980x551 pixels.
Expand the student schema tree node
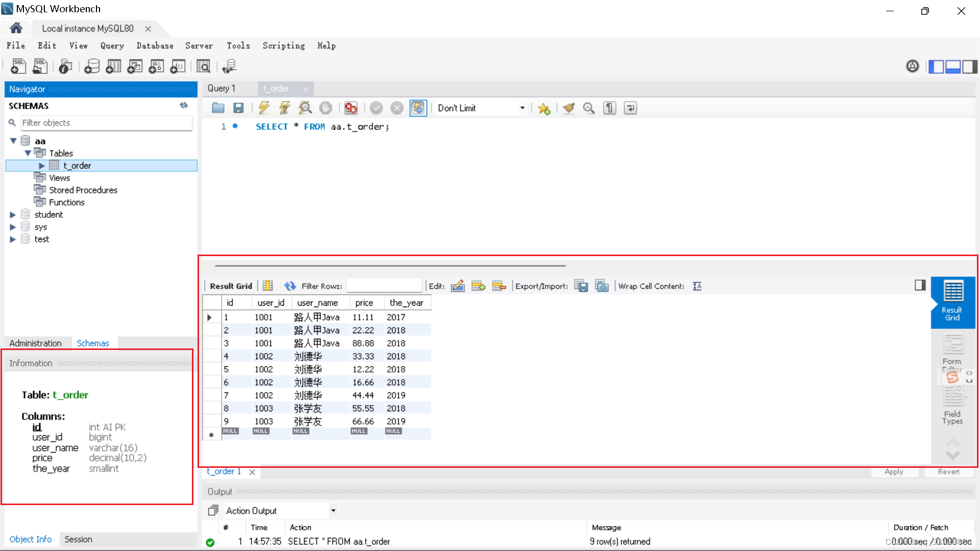[x=13, y=215]
